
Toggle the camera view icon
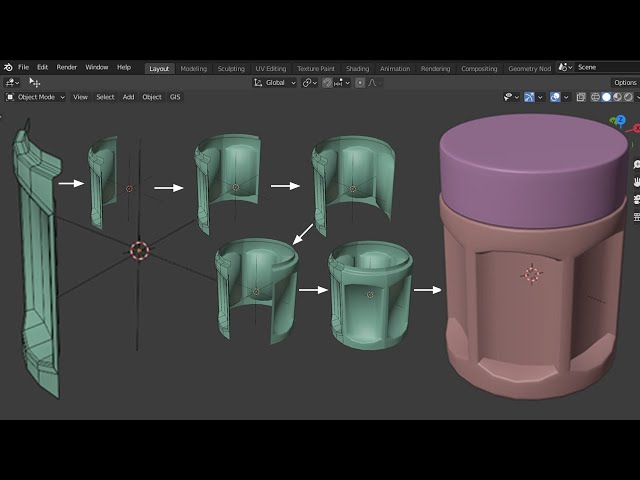636,200
